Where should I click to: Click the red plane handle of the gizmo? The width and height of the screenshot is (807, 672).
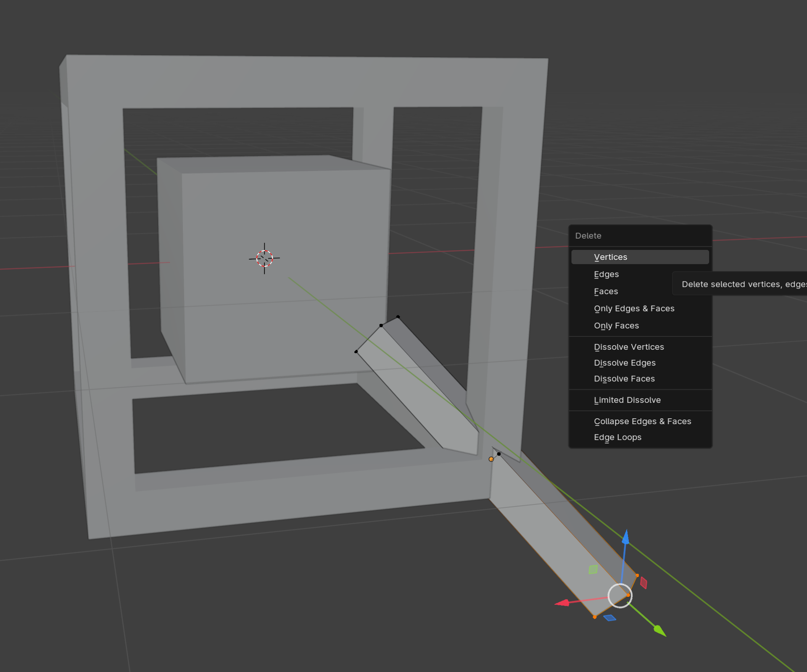(643, 583)
